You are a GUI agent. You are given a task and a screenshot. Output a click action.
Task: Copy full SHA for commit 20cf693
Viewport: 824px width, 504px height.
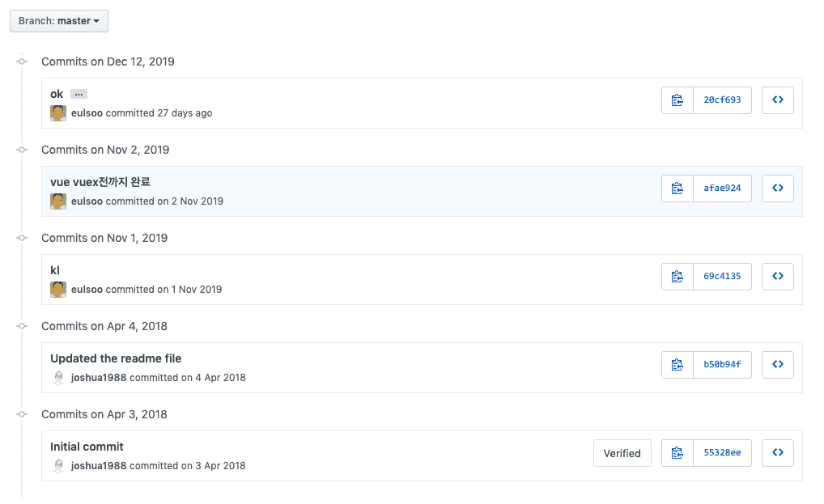point(677,100)
